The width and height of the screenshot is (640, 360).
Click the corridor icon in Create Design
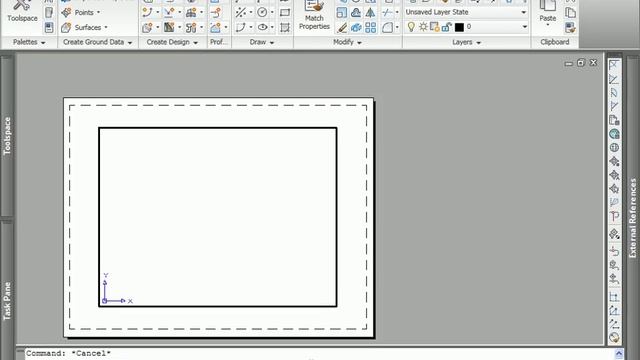tap(191, 13)
